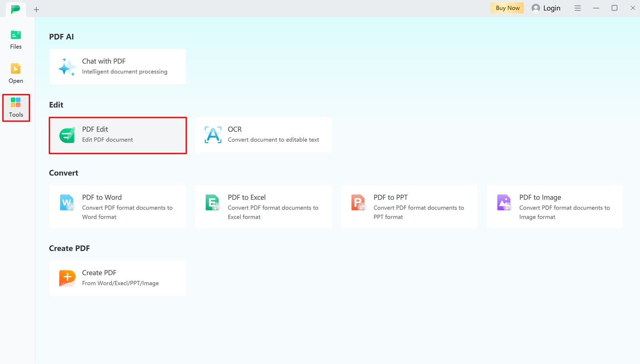Click the PDF to PPT P icon
Screen dimensions: 640x364
(358, 202)
